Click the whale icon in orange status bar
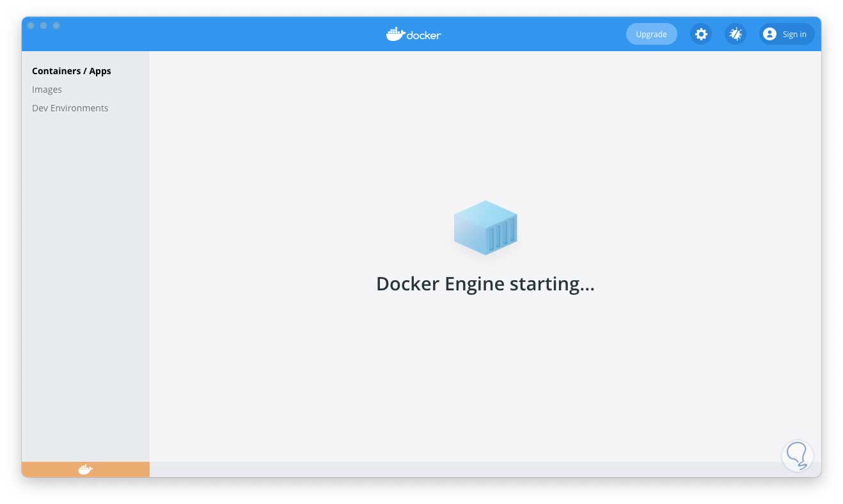This screenshot has height=504, width=843. point(85,469)
